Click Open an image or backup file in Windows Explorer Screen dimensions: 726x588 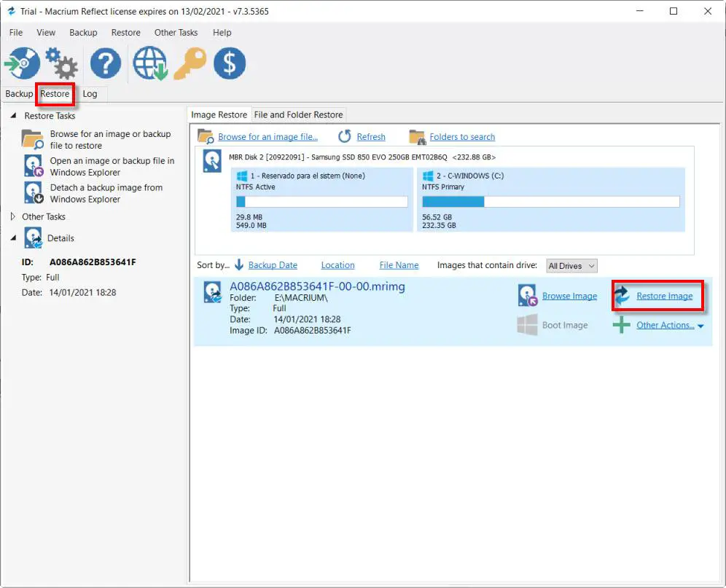click(112, 166)
